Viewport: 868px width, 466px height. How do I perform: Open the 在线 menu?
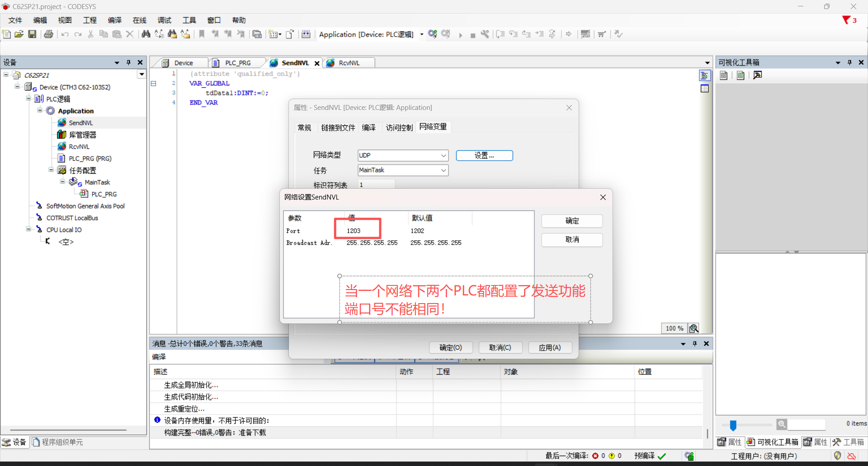tap(140, 20)
